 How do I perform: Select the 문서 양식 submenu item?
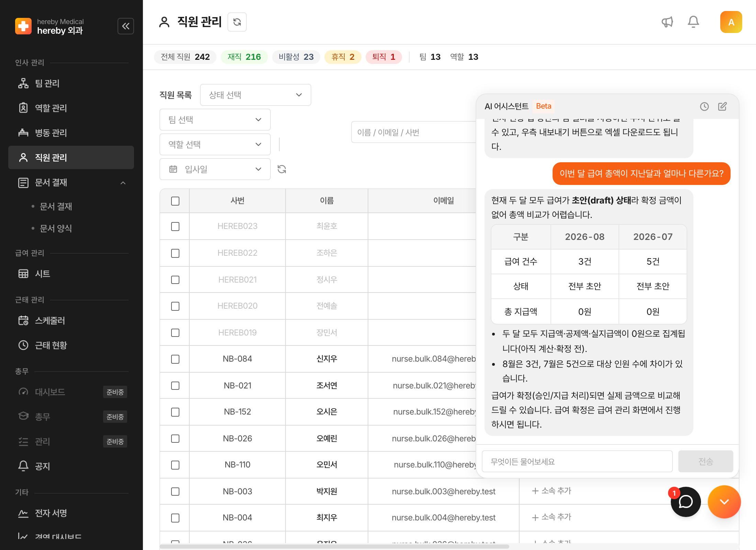(x=56, y=228)
